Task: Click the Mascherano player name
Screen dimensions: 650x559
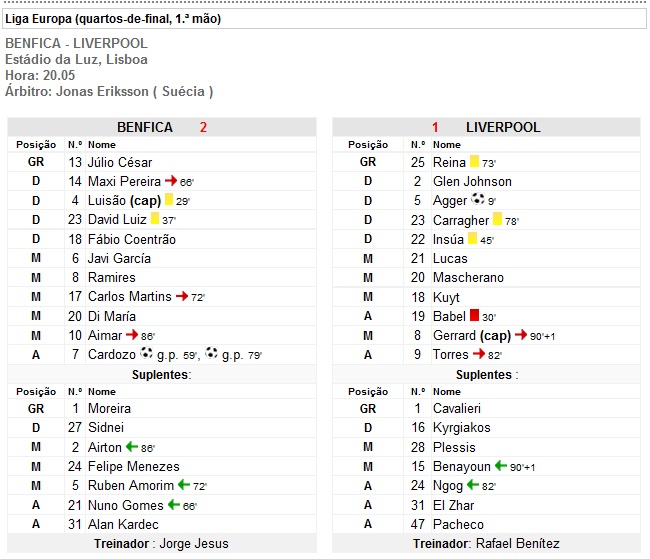Action: [468, 277]
